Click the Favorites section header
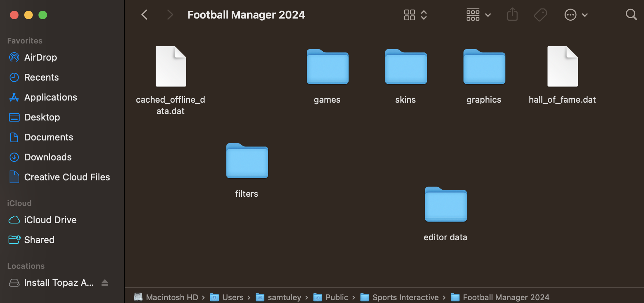This screenshot has width=644, height=303. [x=25, y=41]
